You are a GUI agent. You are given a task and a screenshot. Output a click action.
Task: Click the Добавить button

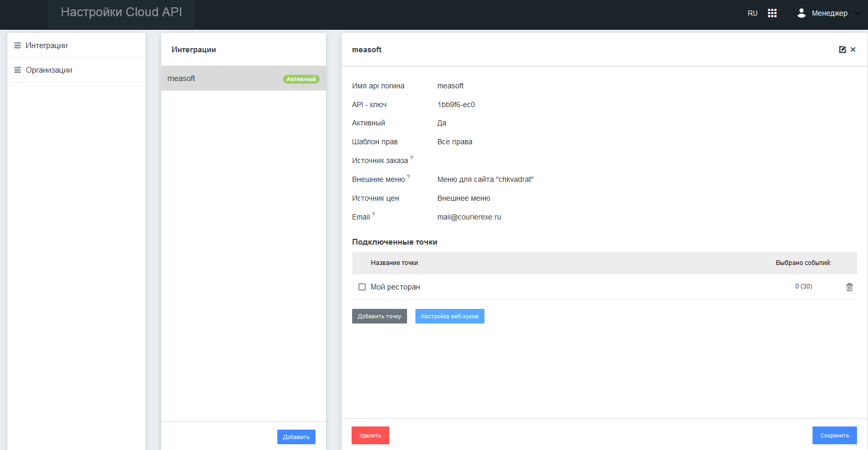click(296, 437)
